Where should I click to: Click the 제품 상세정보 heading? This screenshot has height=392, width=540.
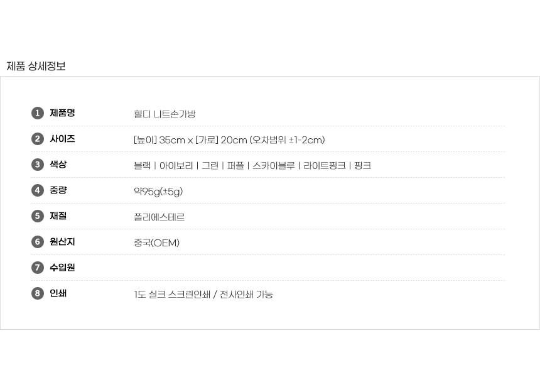tap(36, 66)
